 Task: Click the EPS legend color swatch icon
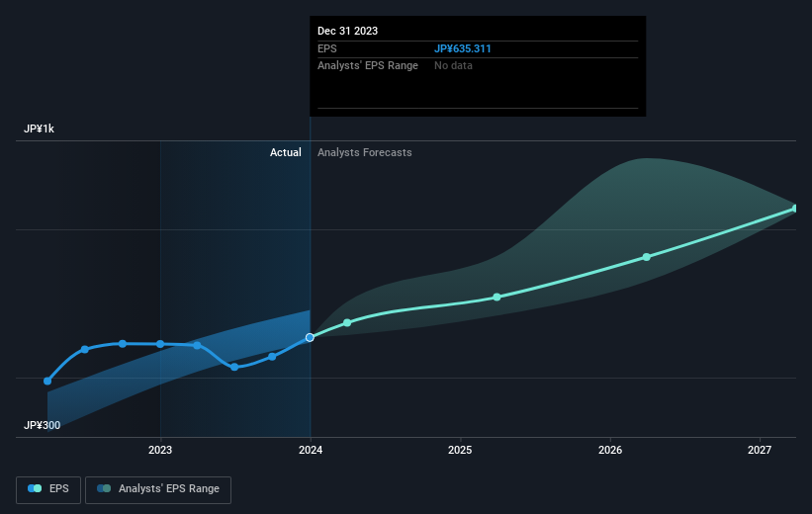pos(35,488)
